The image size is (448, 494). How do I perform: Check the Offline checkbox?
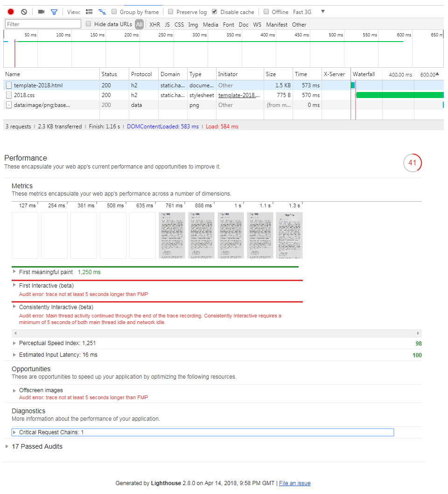[266, 12]
